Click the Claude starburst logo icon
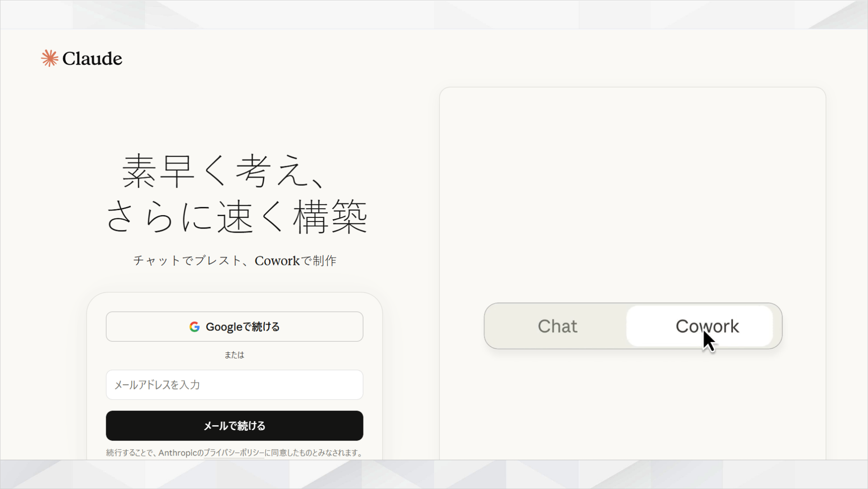868x489 pixels. [x=50, y=58]
